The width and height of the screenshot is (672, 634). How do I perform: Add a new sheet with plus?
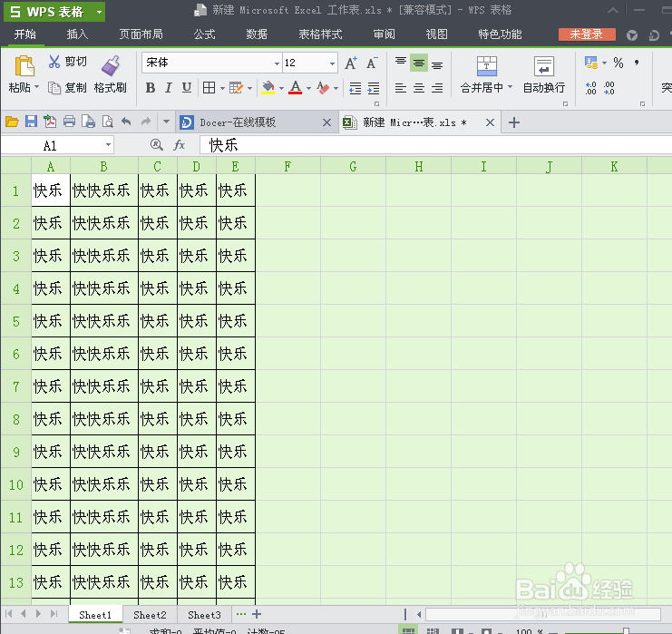click(x=257, y=614)
